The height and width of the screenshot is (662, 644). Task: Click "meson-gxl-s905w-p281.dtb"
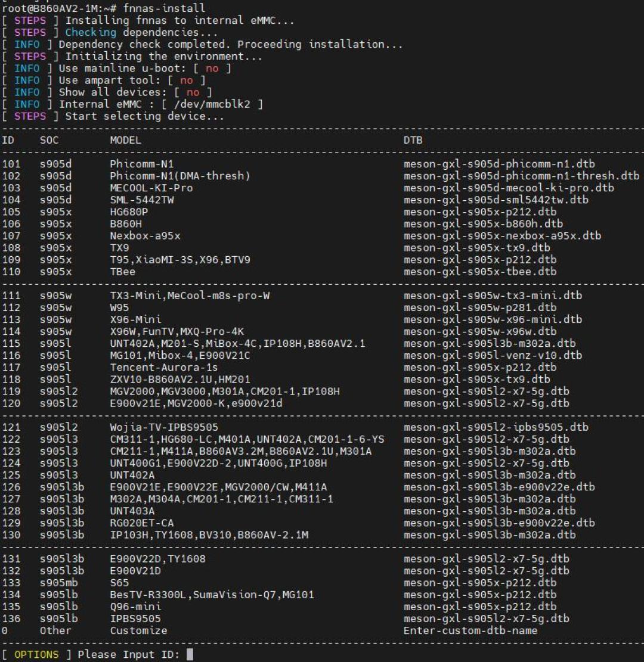tap(479, 307)
